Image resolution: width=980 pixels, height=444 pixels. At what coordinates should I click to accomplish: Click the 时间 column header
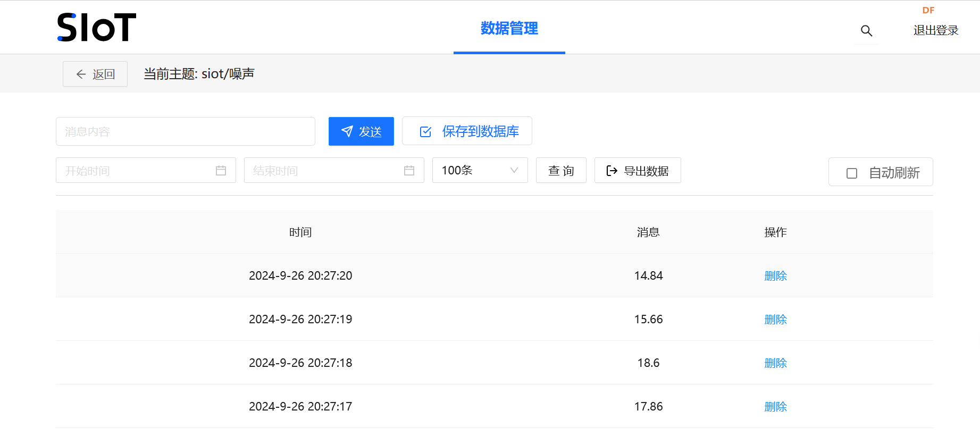(x=300, y=232)
